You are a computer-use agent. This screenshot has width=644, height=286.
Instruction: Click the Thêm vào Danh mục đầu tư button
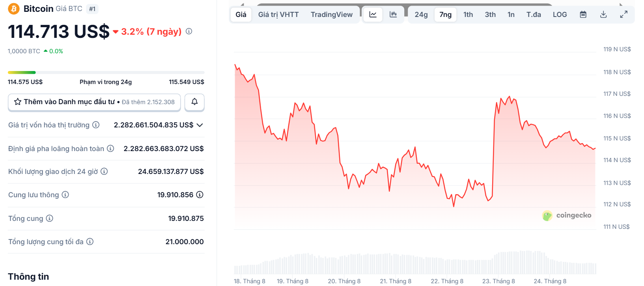[x=94, y=102]
